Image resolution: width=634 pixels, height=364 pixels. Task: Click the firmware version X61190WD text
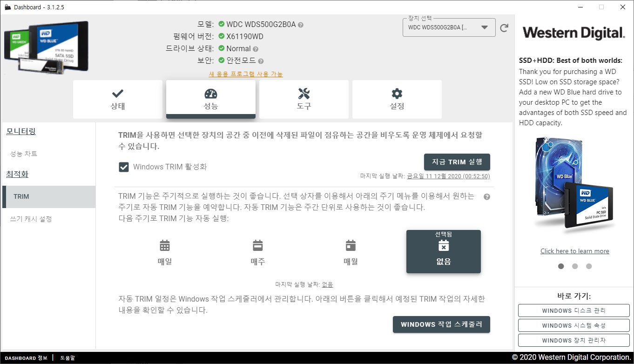click(x=245, y=36)
